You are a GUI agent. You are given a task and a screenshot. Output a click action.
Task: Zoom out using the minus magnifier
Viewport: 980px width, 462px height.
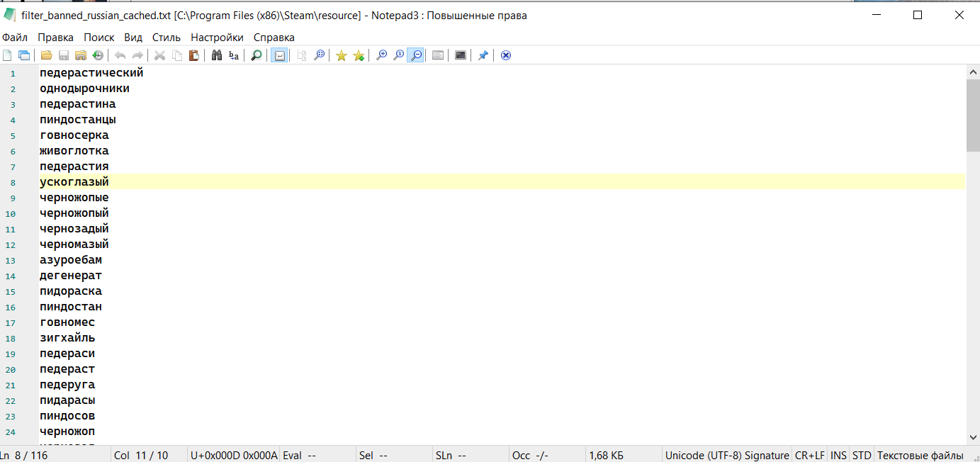(416, 55)
